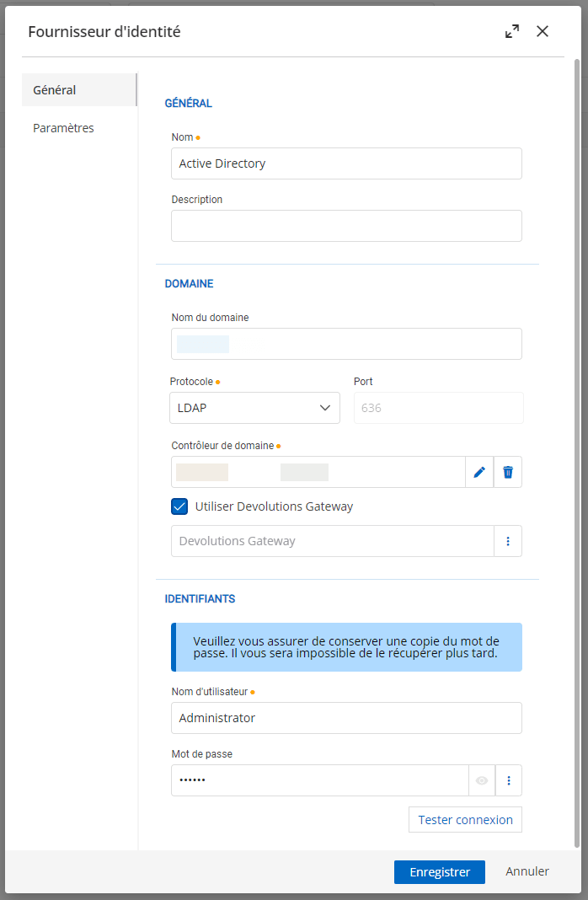Delete domain controller with trash icon
This screenshot has height=900, width=588.
(508, 472)
